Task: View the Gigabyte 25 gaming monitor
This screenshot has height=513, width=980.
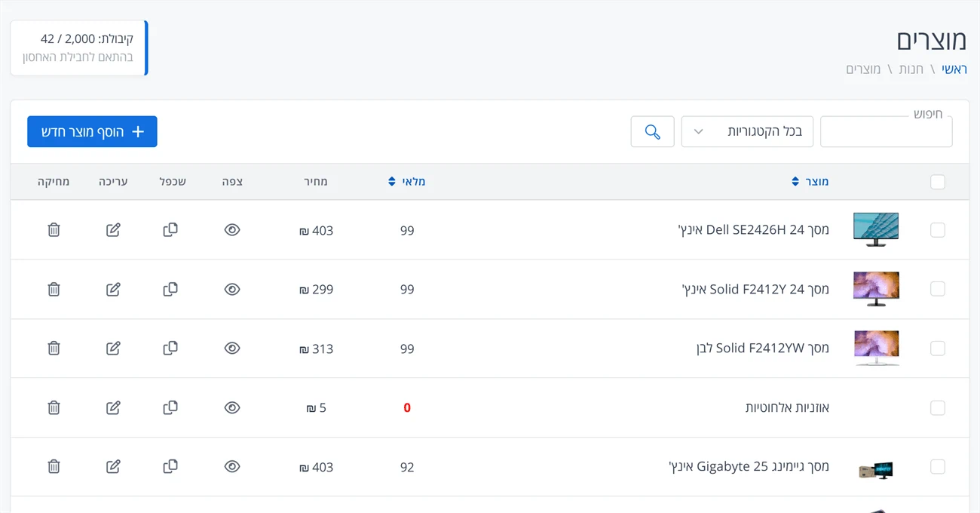Action: pos(232,466)
